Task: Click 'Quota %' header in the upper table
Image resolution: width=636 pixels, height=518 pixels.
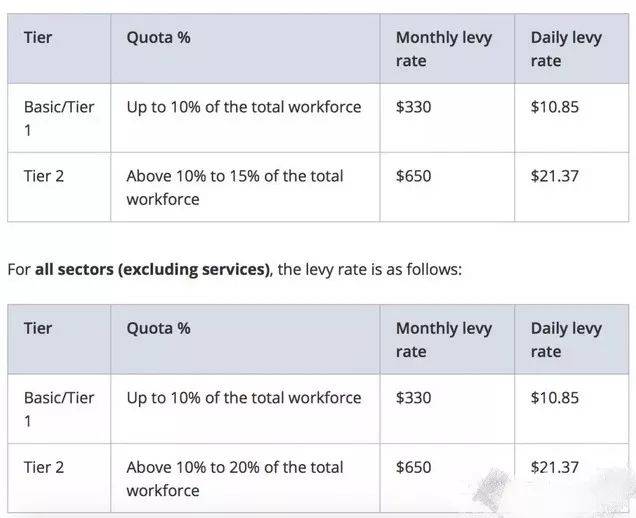Action: coord(158,38)
